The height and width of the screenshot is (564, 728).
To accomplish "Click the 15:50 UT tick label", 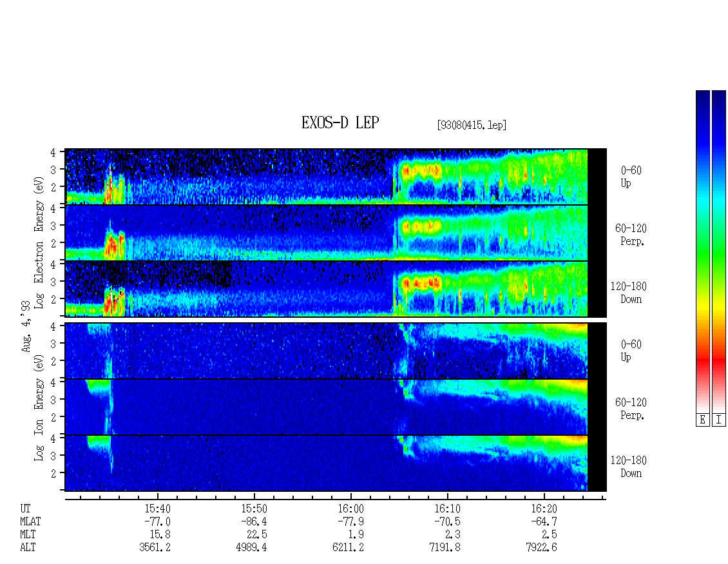I will [x=254, y=509].
